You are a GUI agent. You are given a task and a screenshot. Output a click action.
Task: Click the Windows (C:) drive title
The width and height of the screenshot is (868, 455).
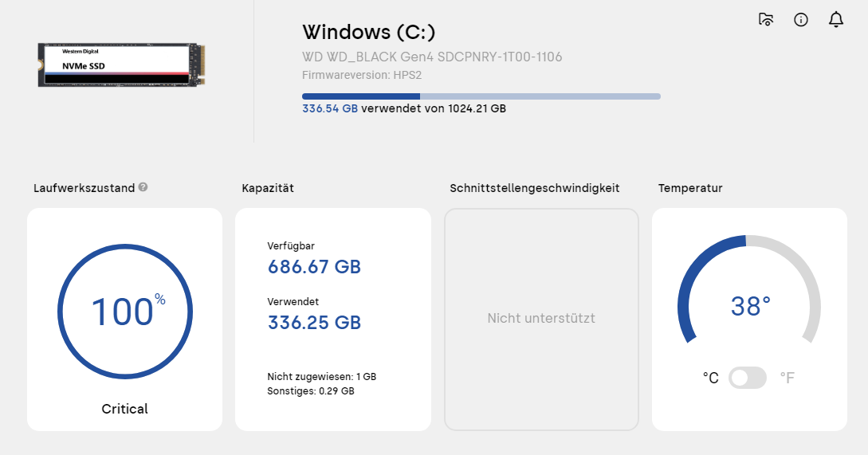coord(369,32)
